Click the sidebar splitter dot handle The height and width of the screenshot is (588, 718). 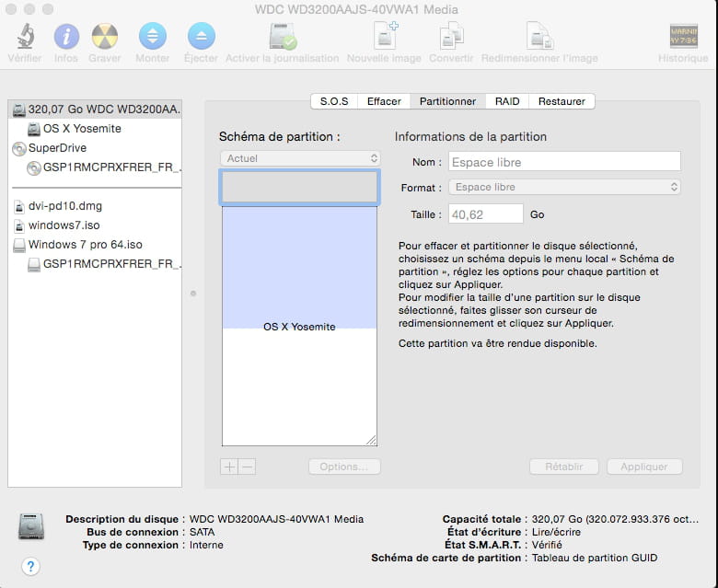click(x=193, y=294)
